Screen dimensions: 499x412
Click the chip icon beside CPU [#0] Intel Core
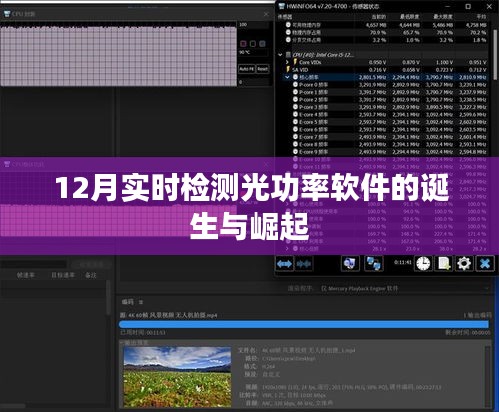point(288,55)
